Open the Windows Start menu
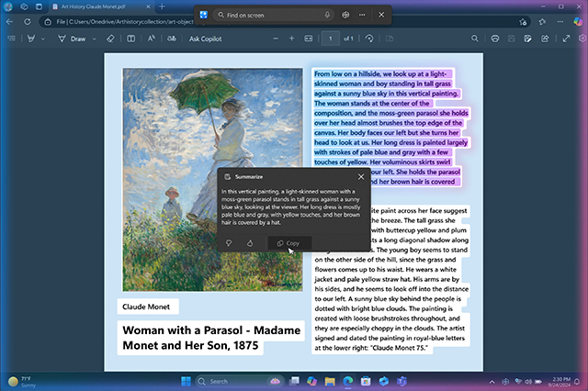Screen dimensions: 588x391 click(x=186, y=381)
